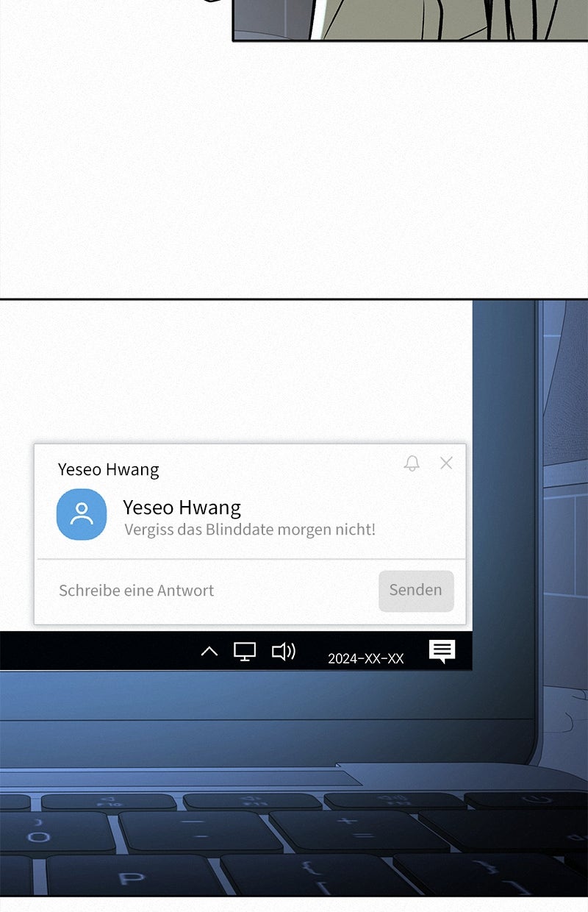Click the notification header title Yeseo Hwang
The width and height of the screenshot is (588, 912).
(109, 469)
